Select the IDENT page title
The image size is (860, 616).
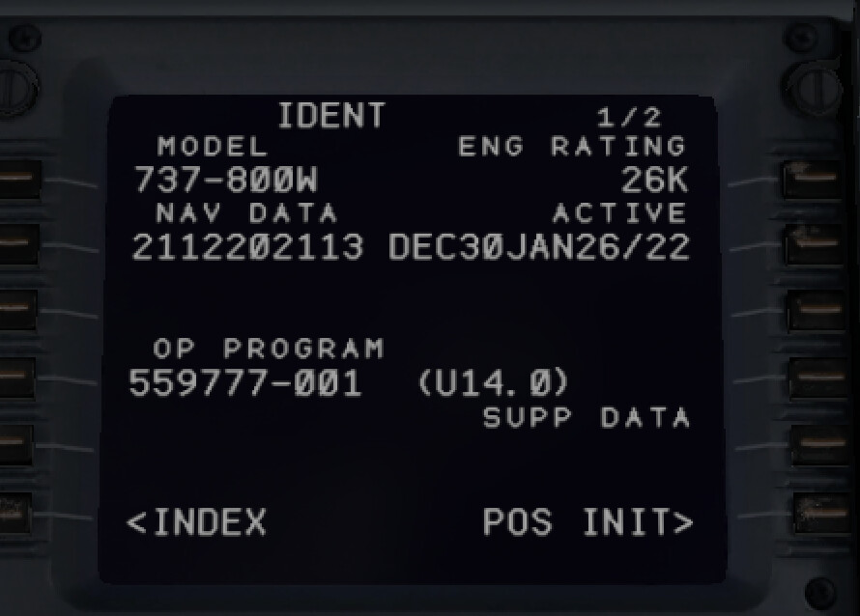(x=331, y=116)
